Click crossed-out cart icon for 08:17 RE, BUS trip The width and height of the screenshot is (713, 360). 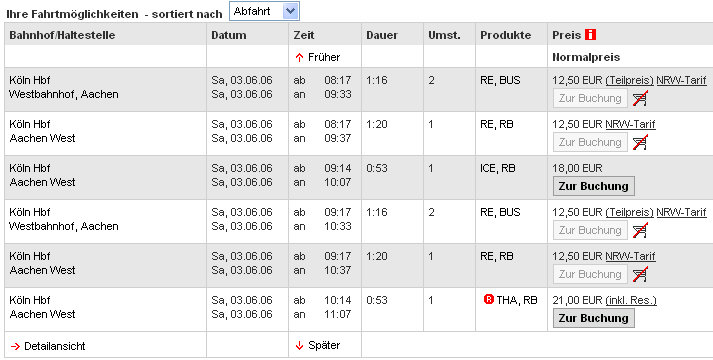pos(640,98)
